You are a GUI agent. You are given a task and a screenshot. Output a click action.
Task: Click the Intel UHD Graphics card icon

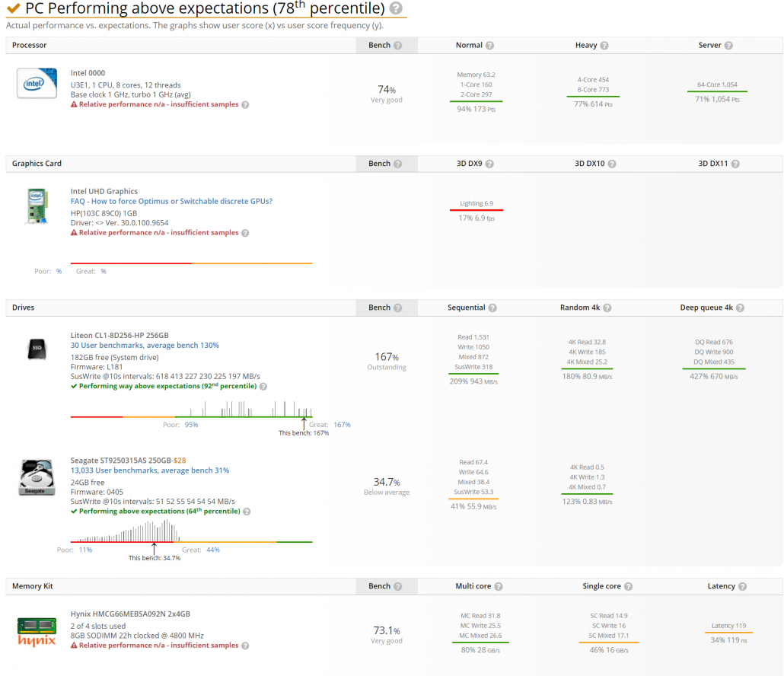pos(37,206)
